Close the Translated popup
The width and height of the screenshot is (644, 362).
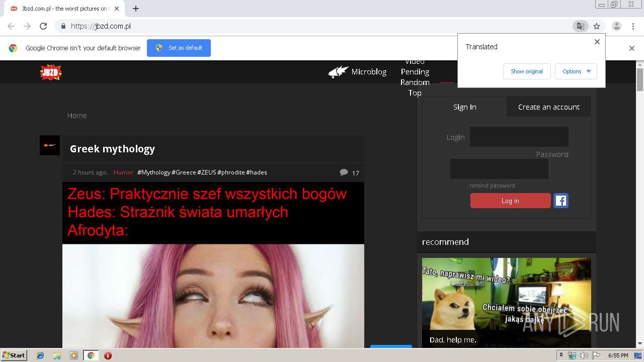click(x=597, y=42)
